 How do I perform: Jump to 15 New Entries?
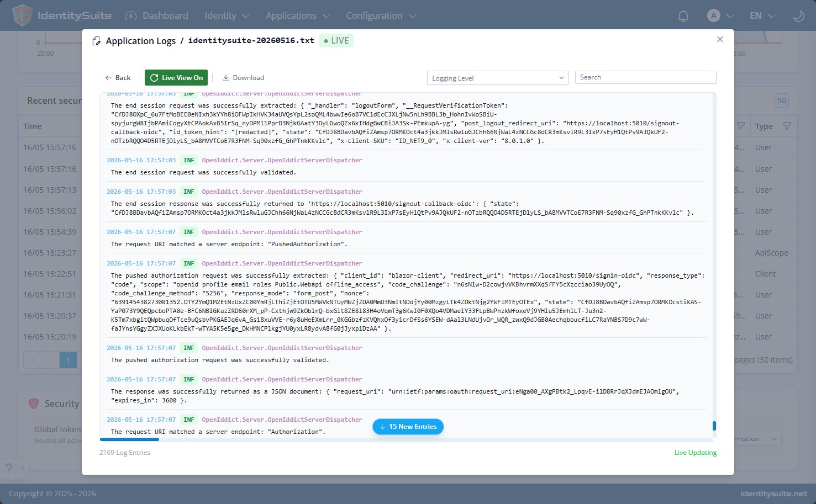click(x=408, y=427)
